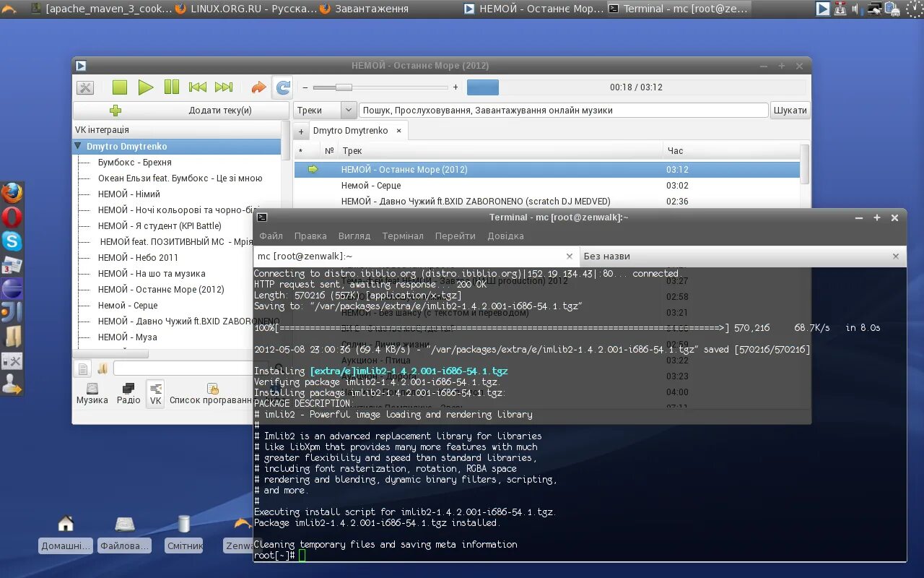Screen dimensions: 924x578
Task: Click the volume speaker tray icon
Action: point(858,9)
